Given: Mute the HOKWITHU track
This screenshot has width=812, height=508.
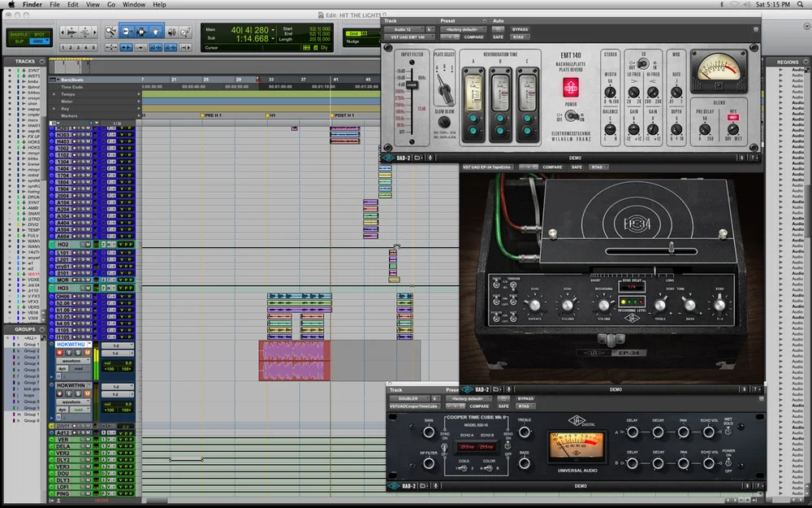Looking at the screenshot, I should (x=87, y=353).
